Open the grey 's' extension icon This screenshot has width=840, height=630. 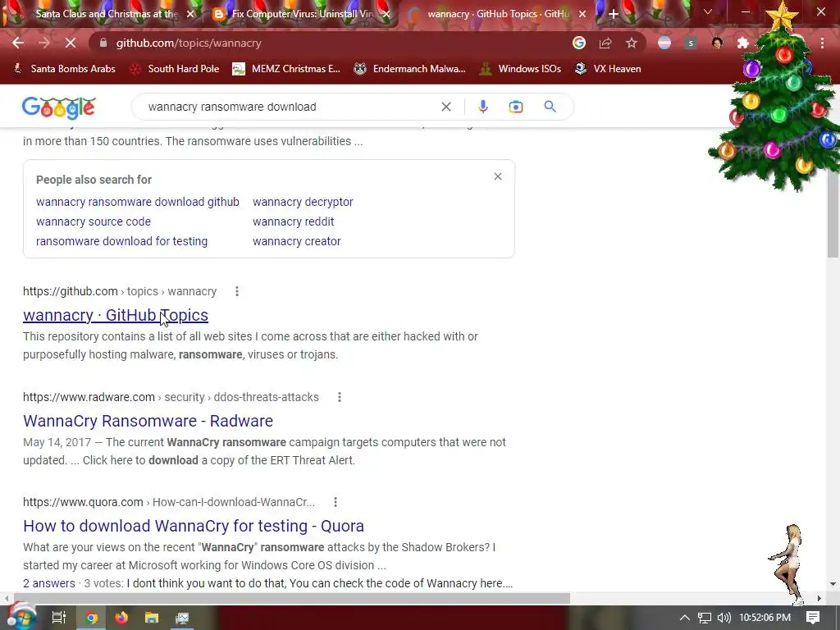pos(691,43)
